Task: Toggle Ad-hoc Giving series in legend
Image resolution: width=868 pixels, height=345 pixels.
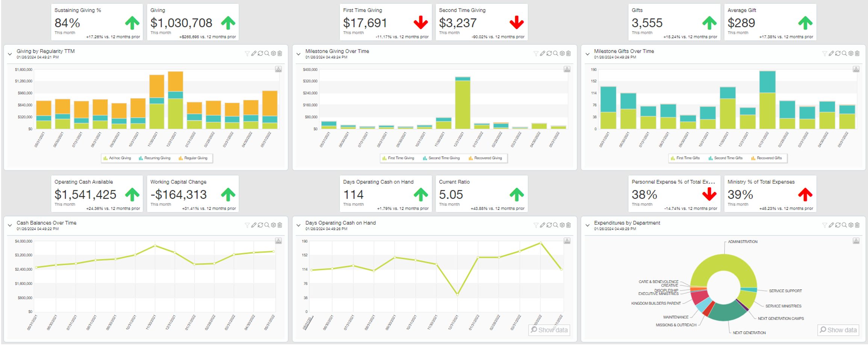Action: pos(117,158)
